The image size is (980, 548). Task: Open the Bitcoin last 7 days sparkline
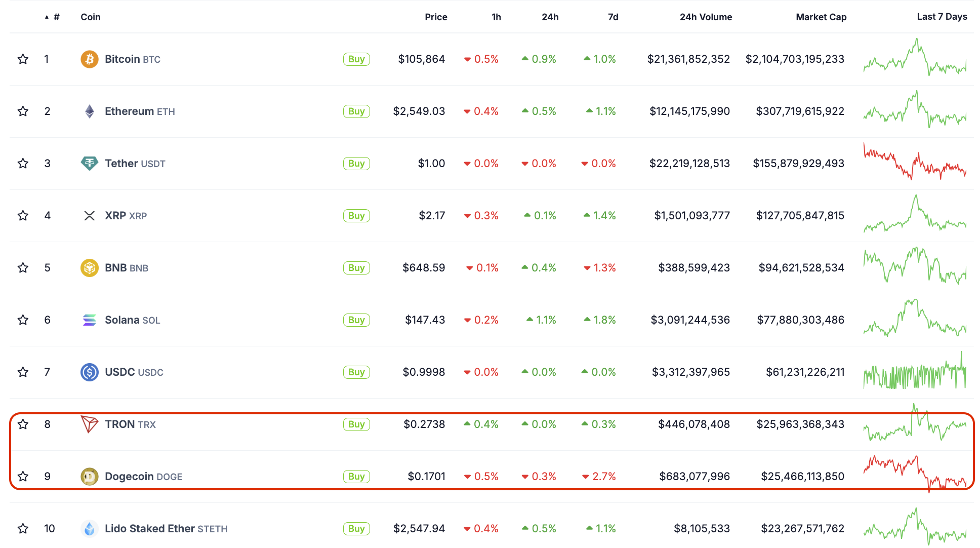(915, 58)
